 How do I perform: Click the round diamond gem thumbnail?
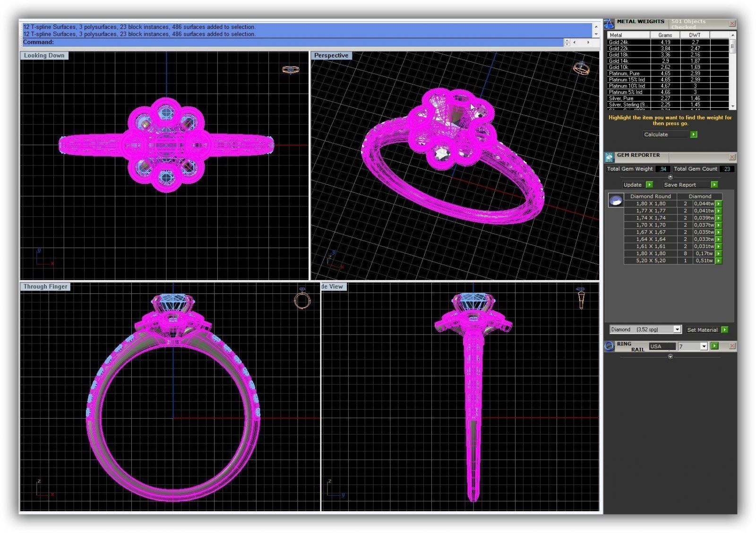[615, 201]
